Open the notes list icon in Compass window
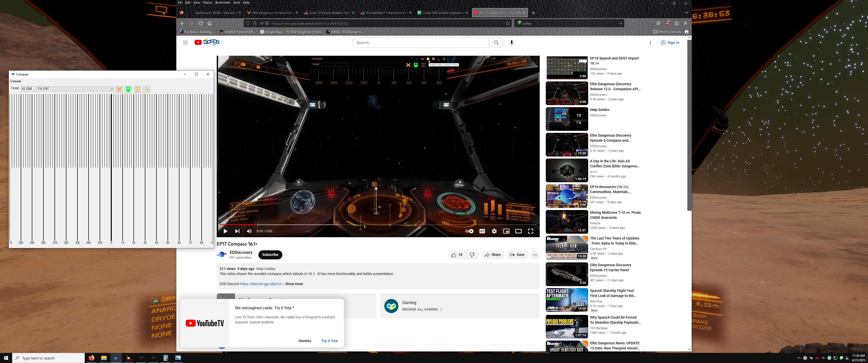This screenshot has width=868, height=363. pos(138,89)
